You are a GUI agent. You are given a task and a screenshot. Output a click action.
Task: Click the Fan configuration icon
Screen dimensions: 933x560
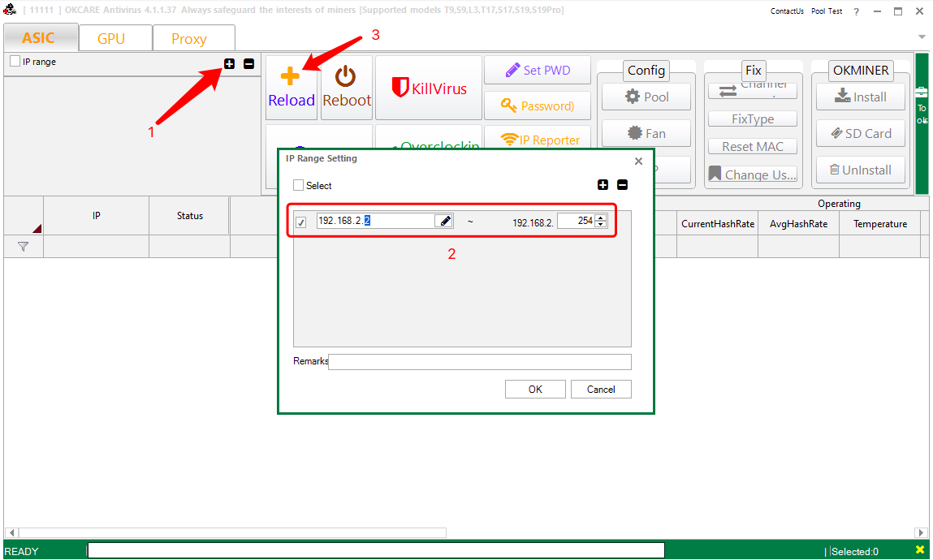633,132
